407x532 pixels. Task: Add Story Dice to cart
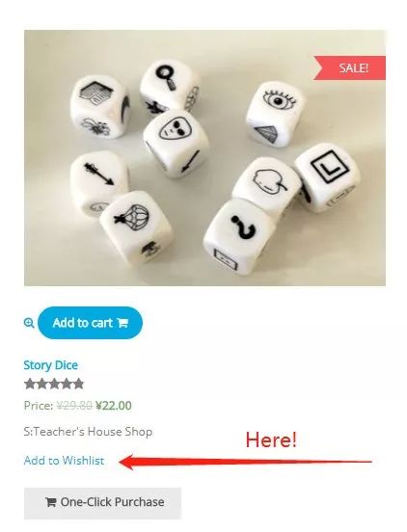(91, 323)
